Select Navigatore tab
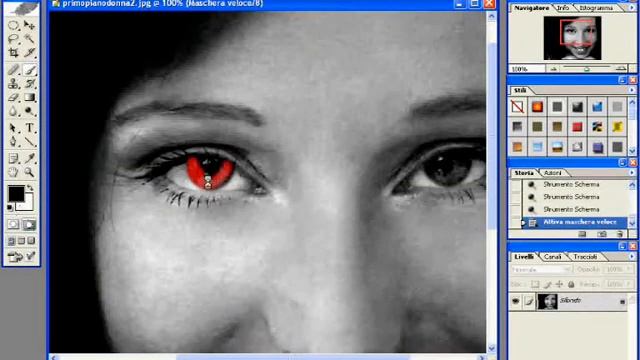This screenshot has width=640, height=360. click(x=531, y=8)
